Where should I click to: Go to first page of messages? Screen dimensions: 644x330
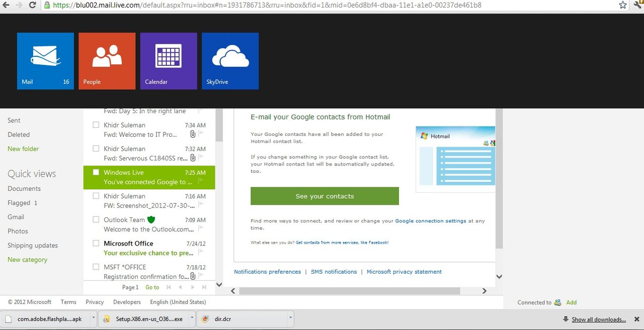[x=169, y=287]
